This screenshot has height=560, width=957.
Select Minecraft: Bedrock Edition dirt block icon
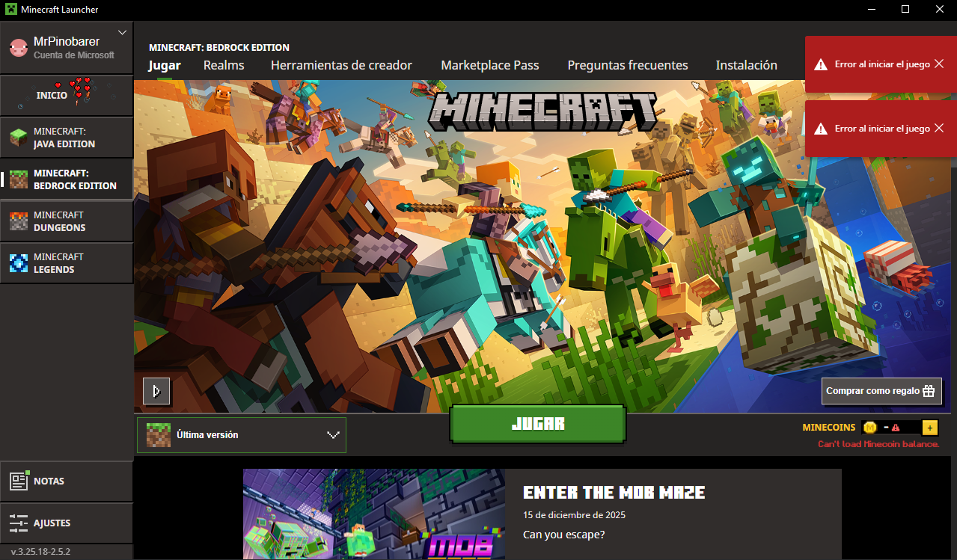[x=19, y=179]
